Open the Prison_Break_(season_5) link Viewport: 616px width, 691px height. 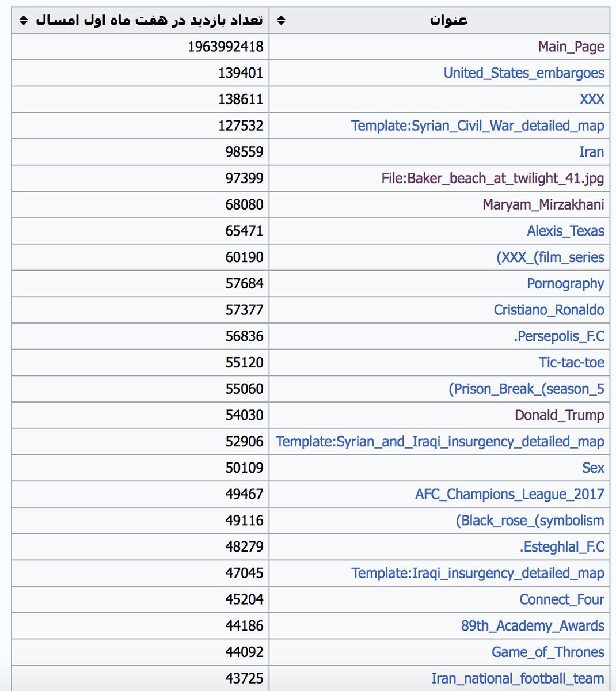pyautogui.click(x=527, y=389)
